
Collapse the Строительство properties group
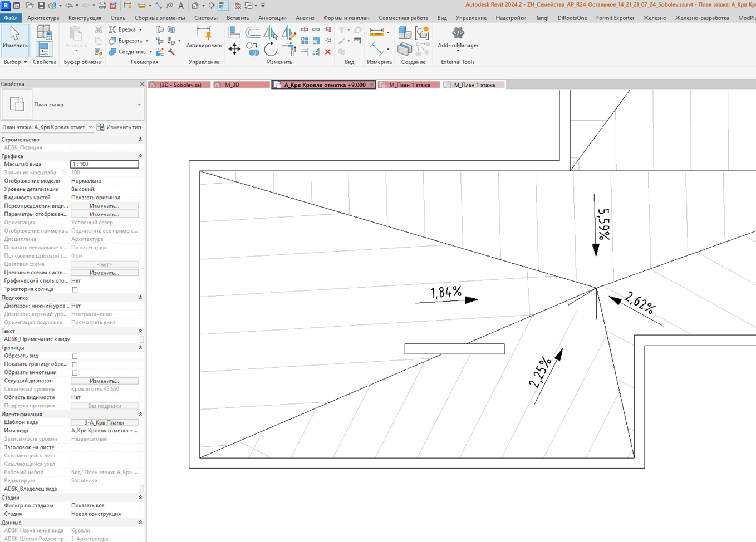pos(140,140)
